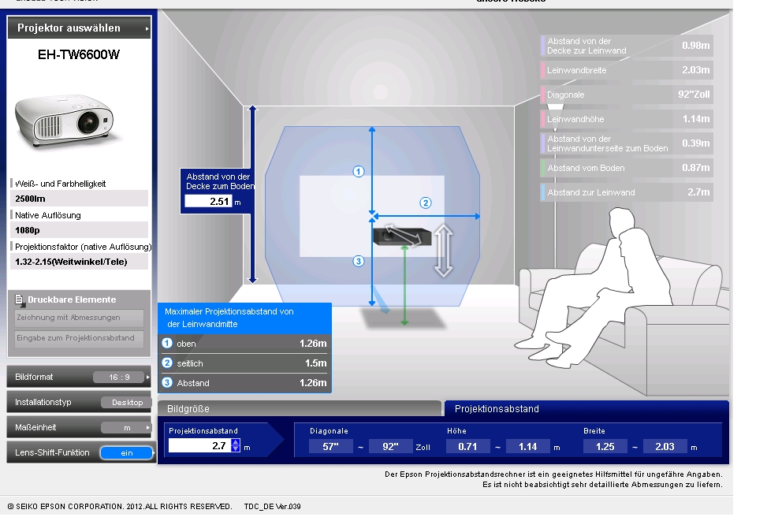The image size is (767, 532).
Task: Click the minimum Breite 1.25 value
Action: 605,446
